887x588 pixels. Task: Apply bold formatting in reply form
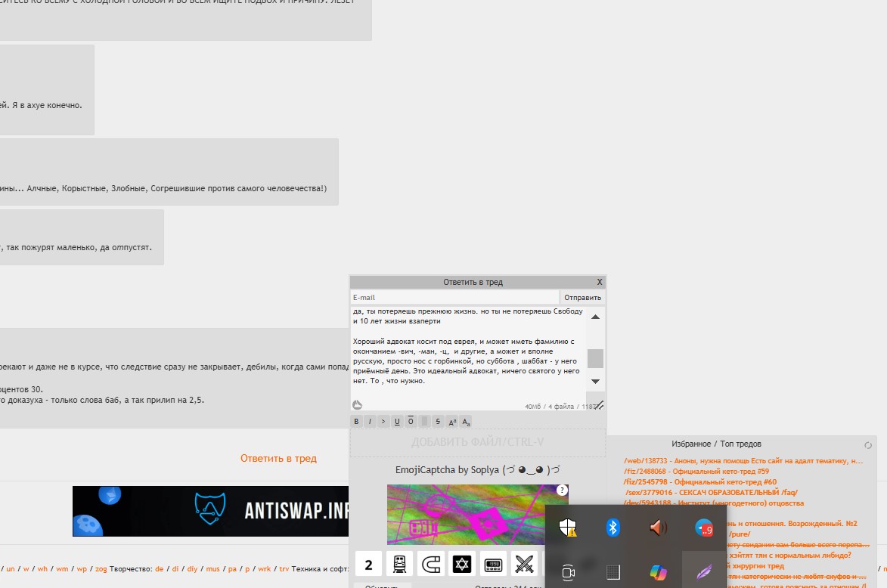tap(356, 421)
